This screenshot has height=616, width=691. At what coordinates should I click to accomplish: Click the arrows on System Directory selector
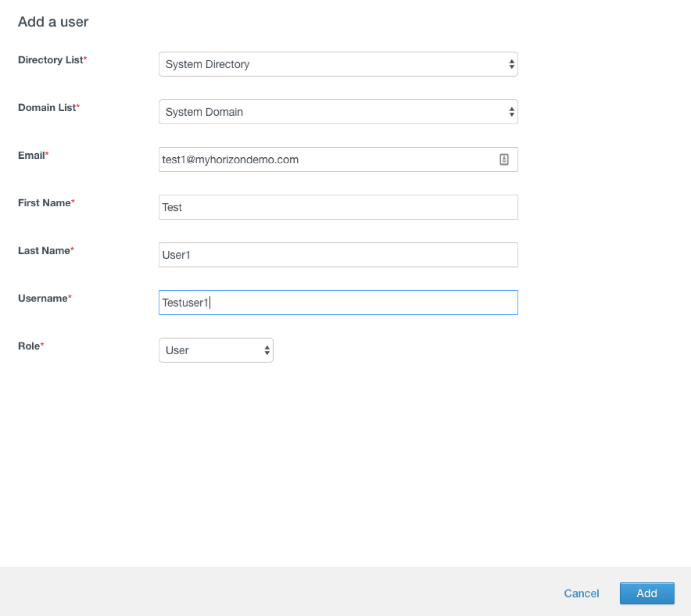(511, 64)
